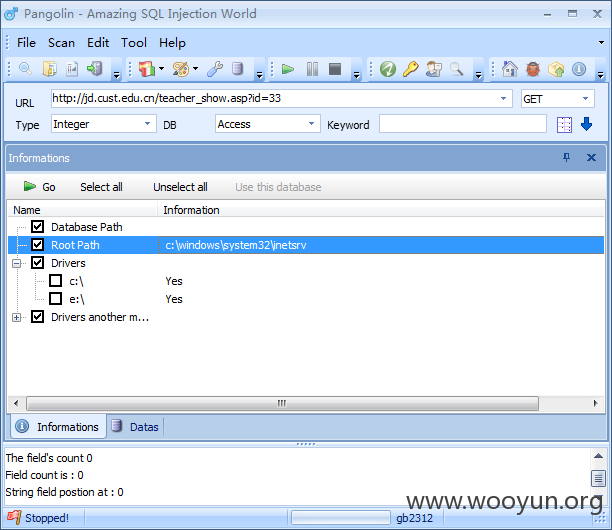Click Use this database
This screenshot has width=612, height=530.
[278, 187]
